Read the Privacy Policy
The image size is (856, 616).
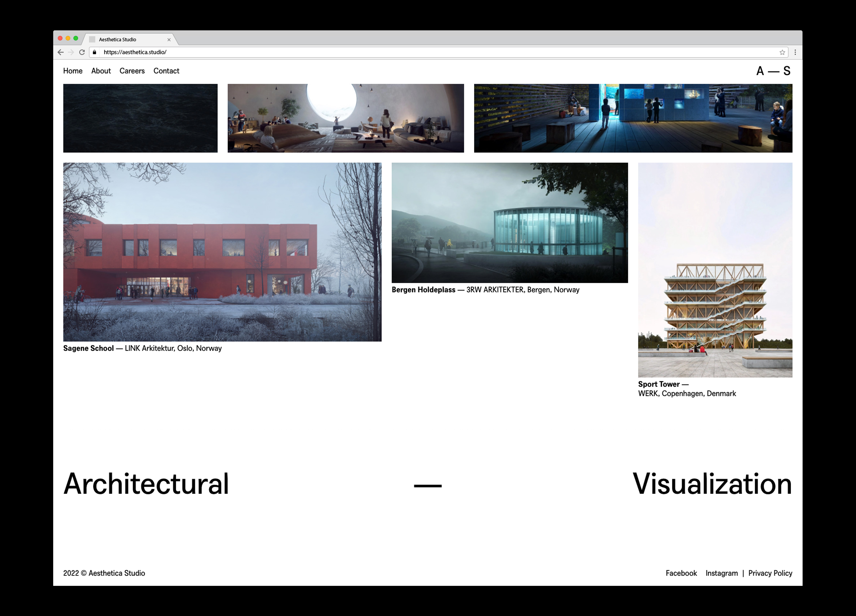[770, 573]
